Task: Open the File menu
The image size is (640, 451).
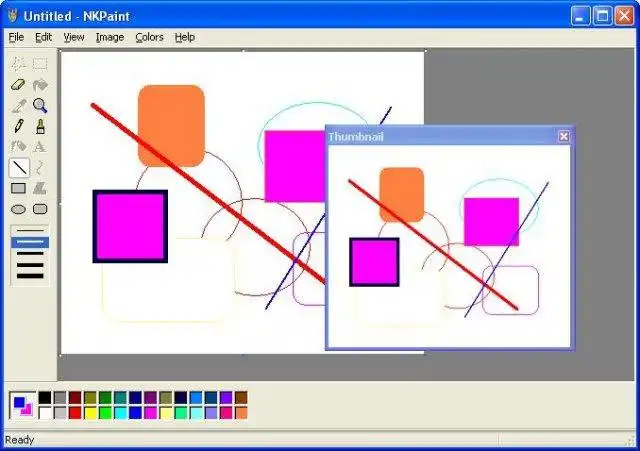Action: pyautogui.click(x=16, y=37)
